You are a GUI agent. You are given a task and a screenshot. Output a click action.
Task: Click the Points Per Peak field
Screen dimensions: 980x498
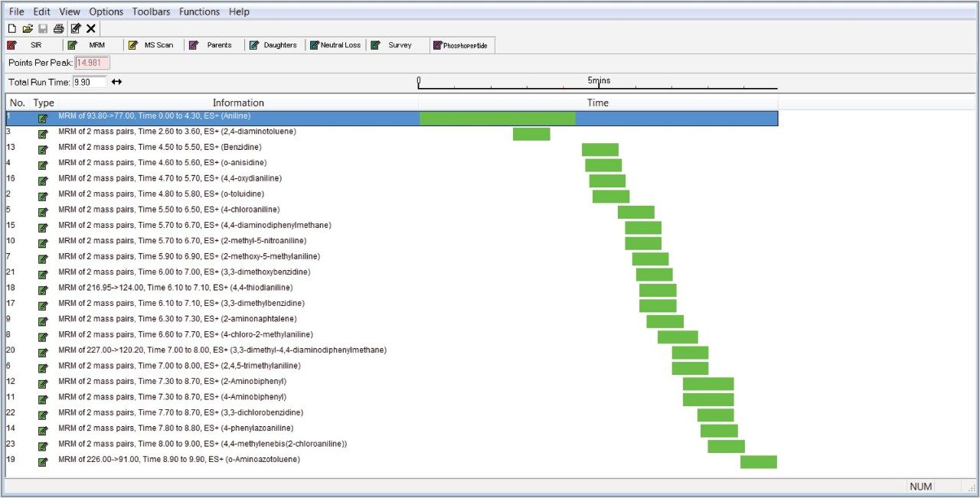(x=93, y=63)
